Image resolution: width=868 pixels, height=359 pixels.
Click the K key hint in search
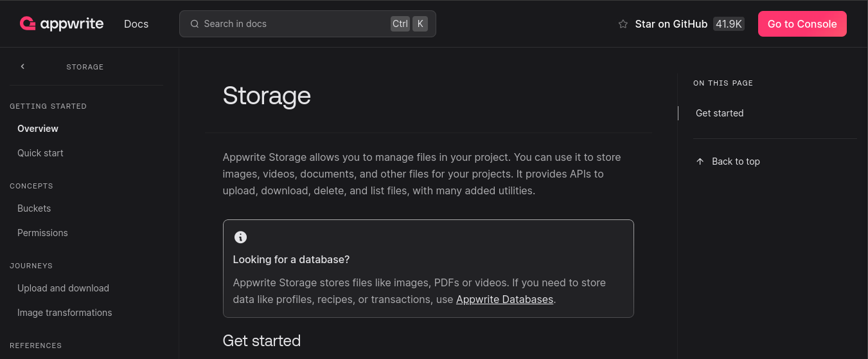pyautogui.click(x=420, y=24)
